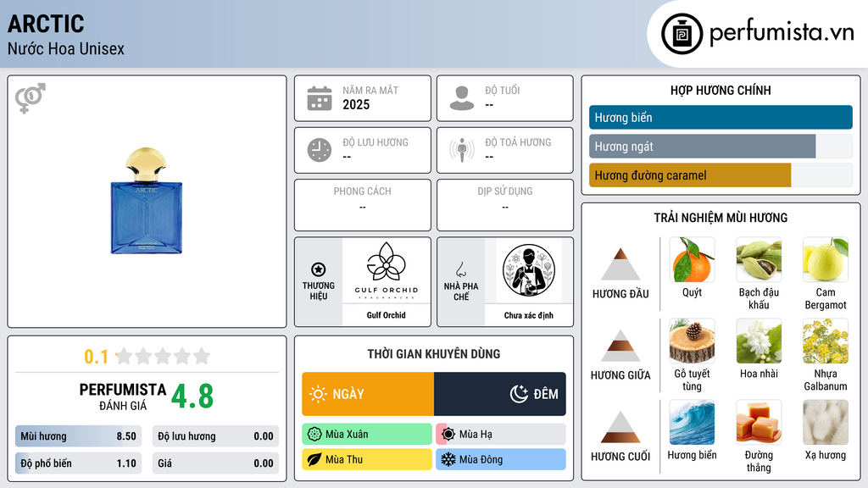Click the clock icon beside Độ lưu hương
868x488 pixels.
point(320,150)
